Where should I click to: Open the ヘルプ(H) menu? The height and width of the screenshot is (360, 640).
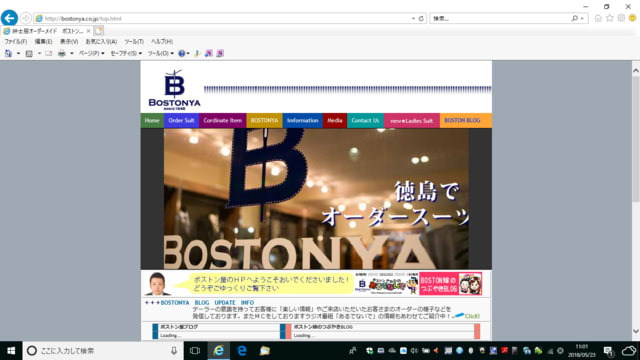[162, 42]
